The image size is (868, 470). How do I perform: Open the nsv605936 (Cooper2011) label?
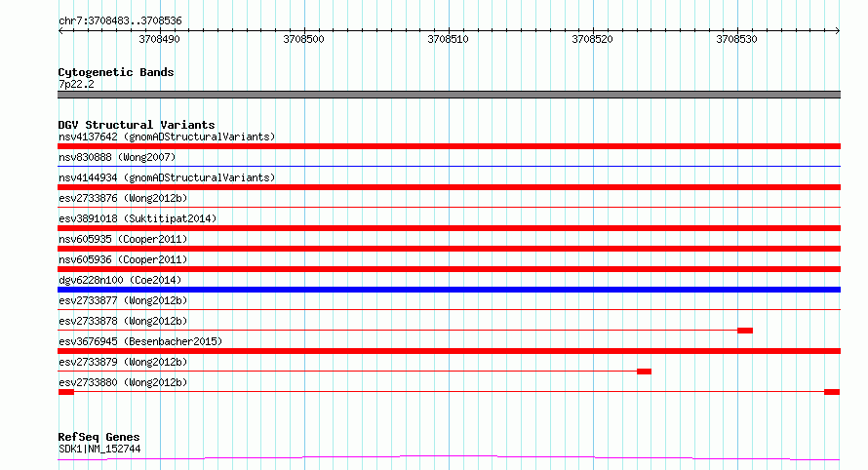[123, 259]
